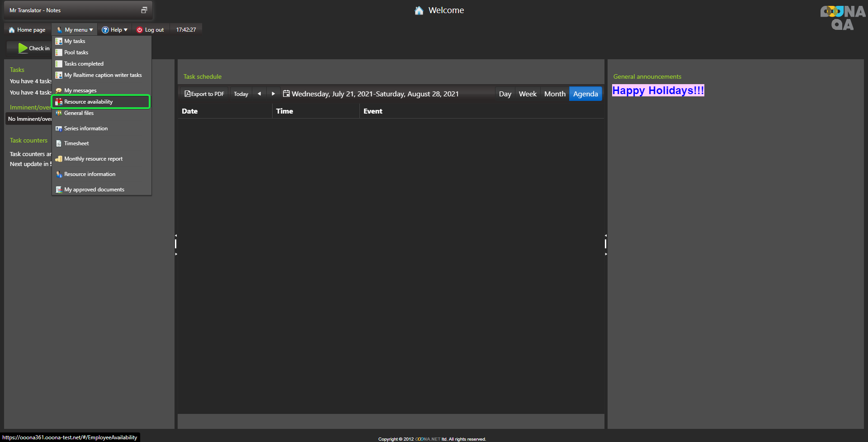868x442 pixels.
Task: Go to previous period with left arrow
Action: pos(259,94)
